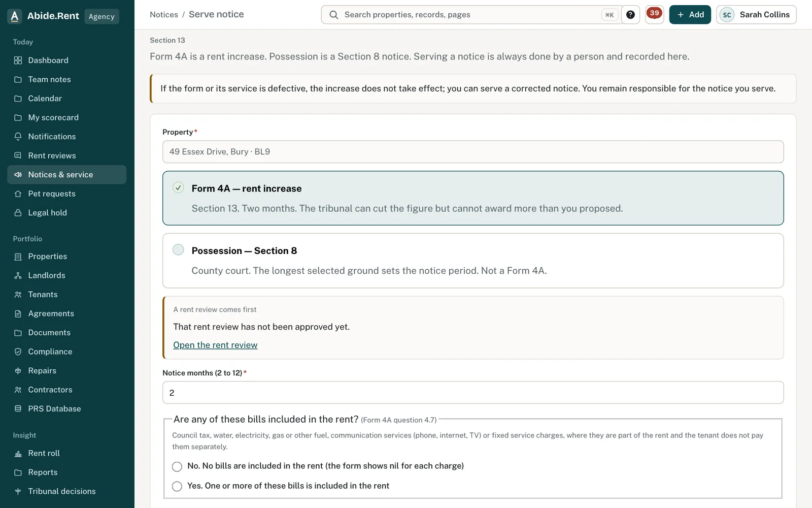Open Rent reviews in sidebar

[66, 155]
